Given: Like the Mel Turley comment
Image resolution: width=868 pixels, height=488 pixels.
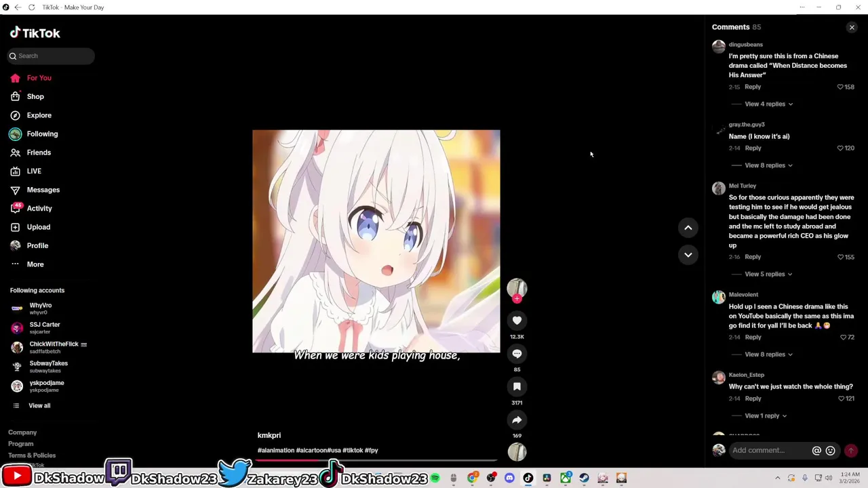Looking at the screenshot, I should pyautogui.click(x=840, y=257).
